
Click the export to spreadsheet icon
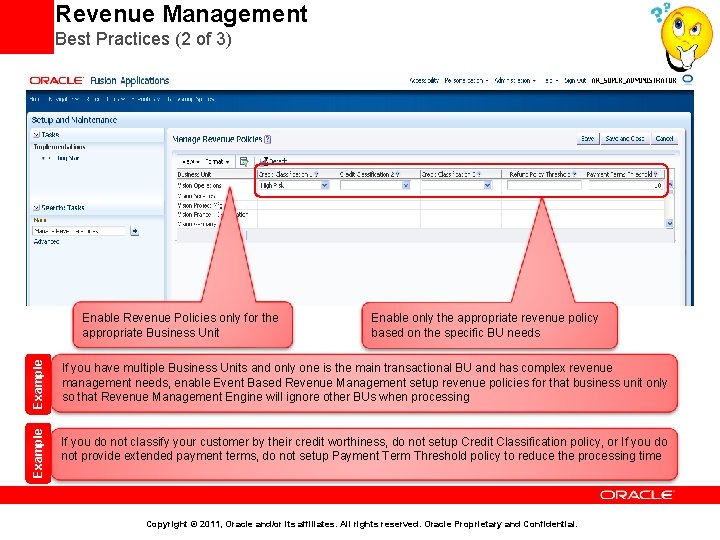tap(244, 161)
